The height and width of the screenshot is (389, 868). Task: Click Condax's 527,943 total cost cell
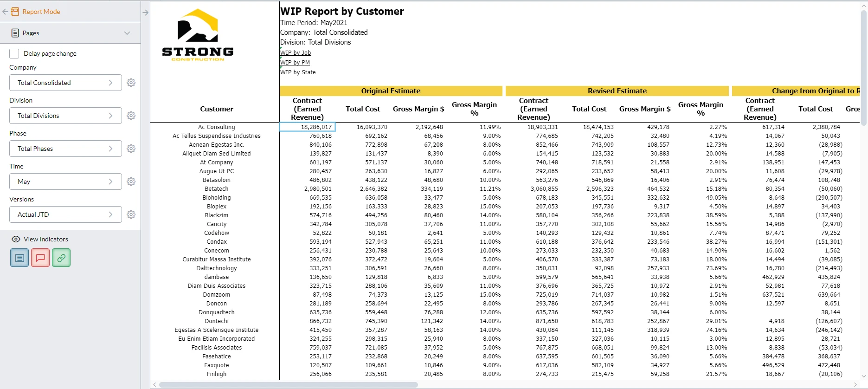coord(376,242)
